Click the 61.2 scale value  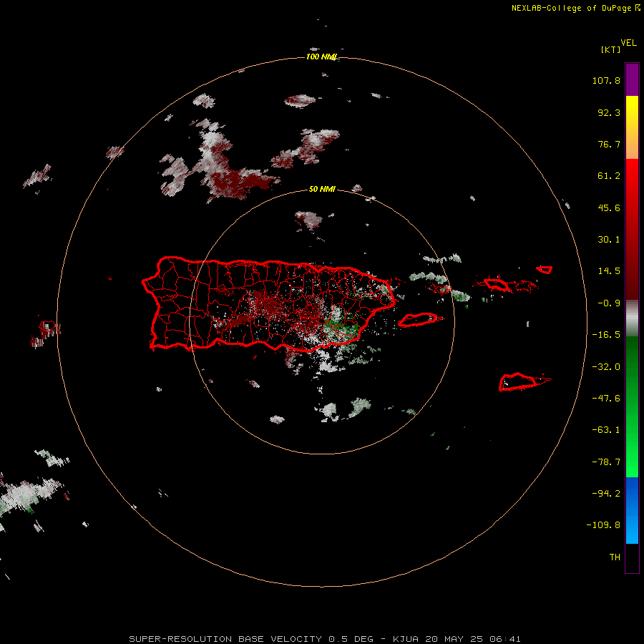(609, 176)
